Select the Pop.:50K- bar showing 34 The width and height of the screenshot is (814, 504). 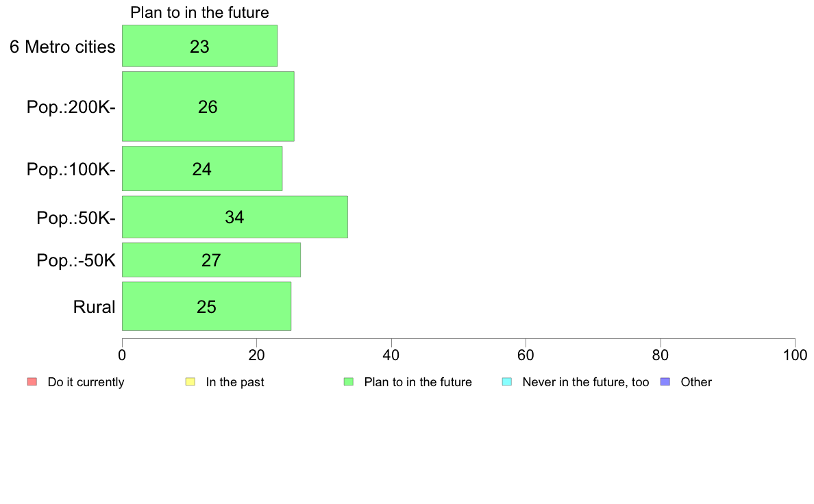pos(234,217)
